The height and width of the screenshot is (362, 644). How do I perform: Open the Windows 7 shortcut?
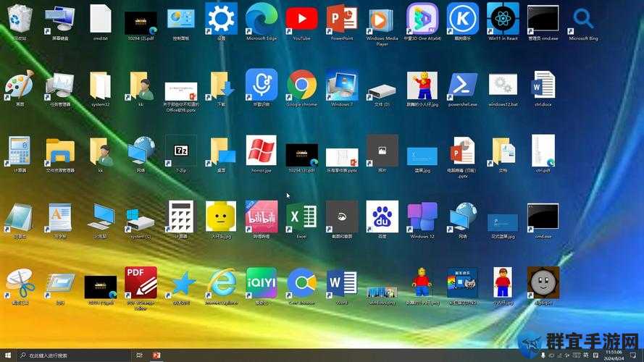click(x=342, y=85)
